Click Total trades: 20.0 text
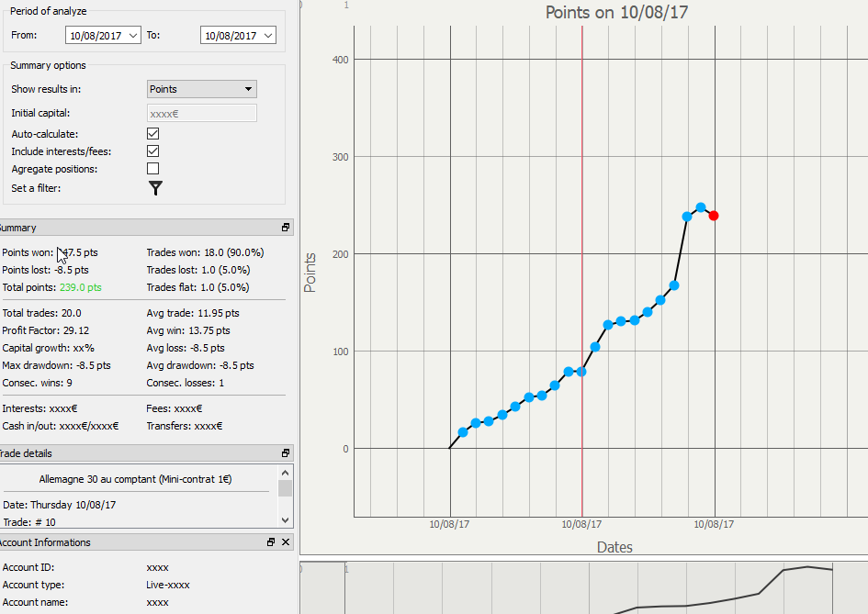This screenshot has width=868, height=614. [41, 313]
